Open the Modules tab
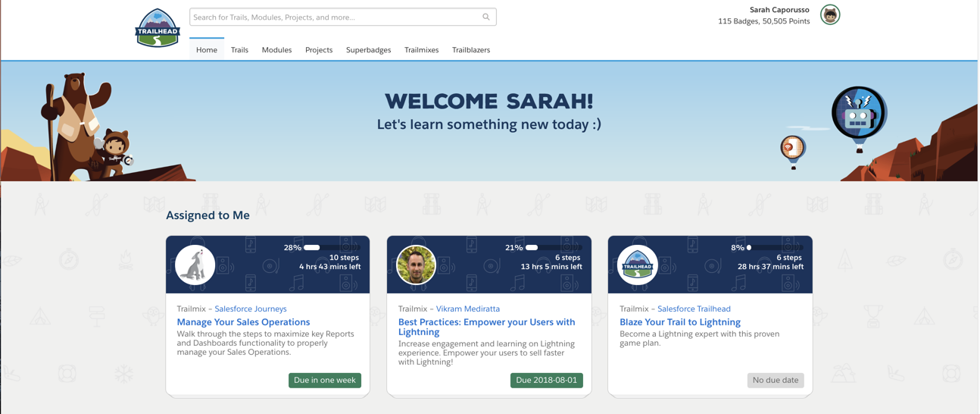 pos(276,50)
